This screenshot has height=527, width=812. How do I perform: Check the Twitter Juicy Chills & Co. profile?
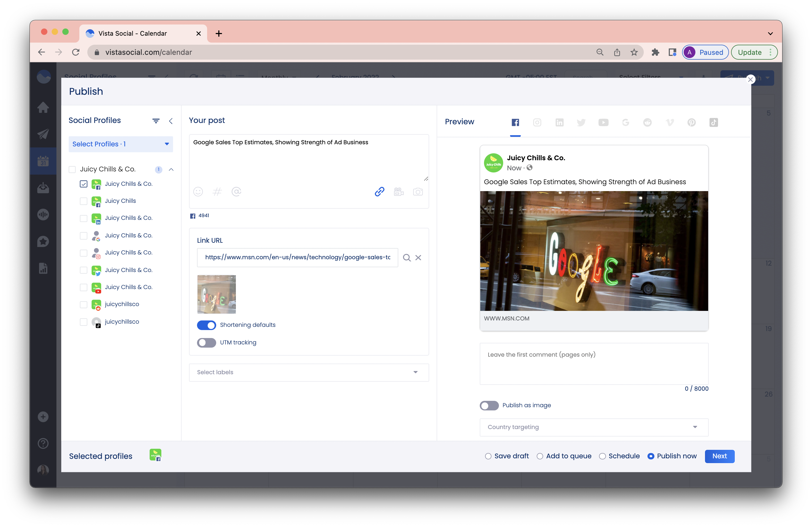click(84, 270)
